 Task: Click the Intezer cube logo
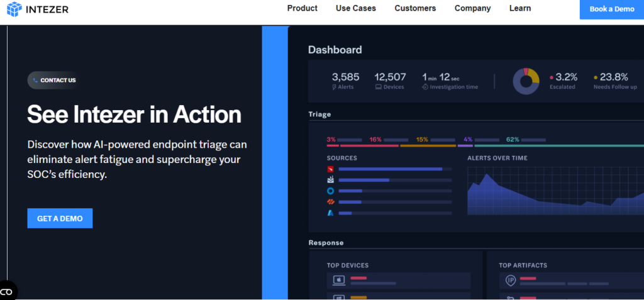tap(14, 9)
